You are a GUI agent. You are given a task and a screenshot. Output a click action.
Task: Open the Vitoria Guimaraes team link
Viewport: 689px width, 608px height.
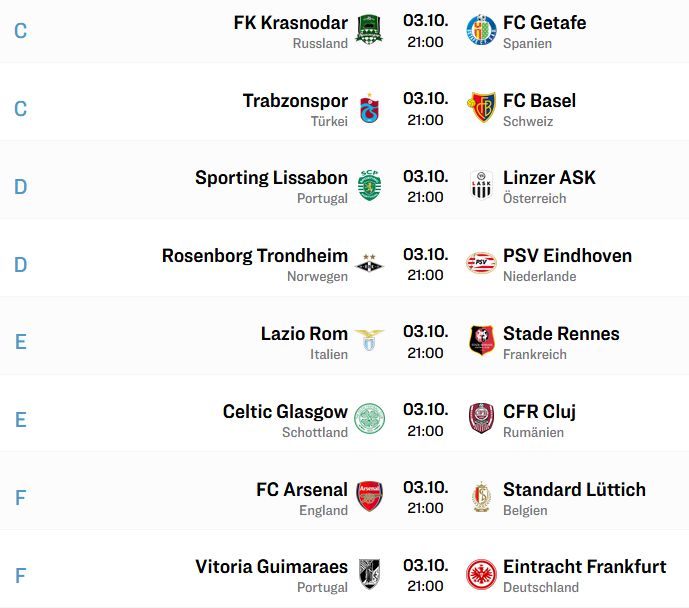272,567
